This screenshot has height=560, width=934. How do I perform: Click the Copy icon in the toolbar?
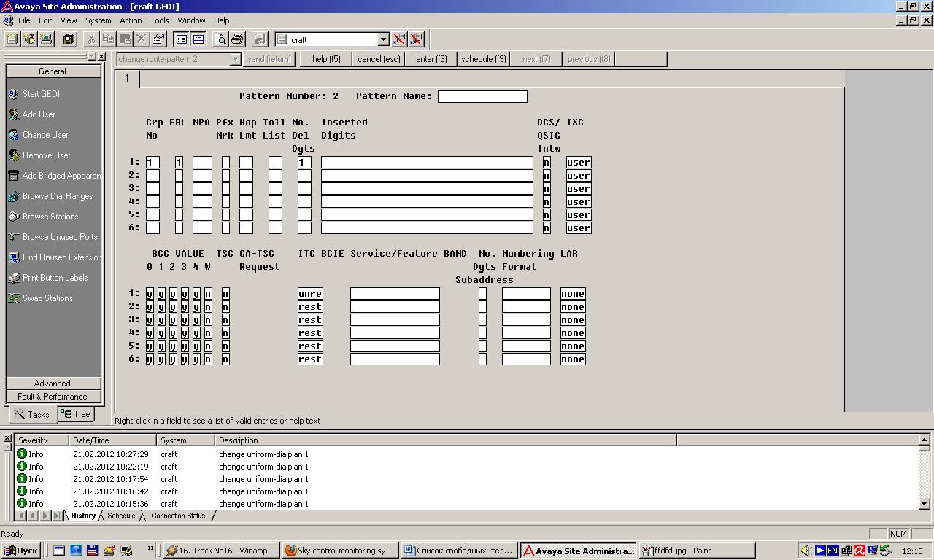point(108,39)
